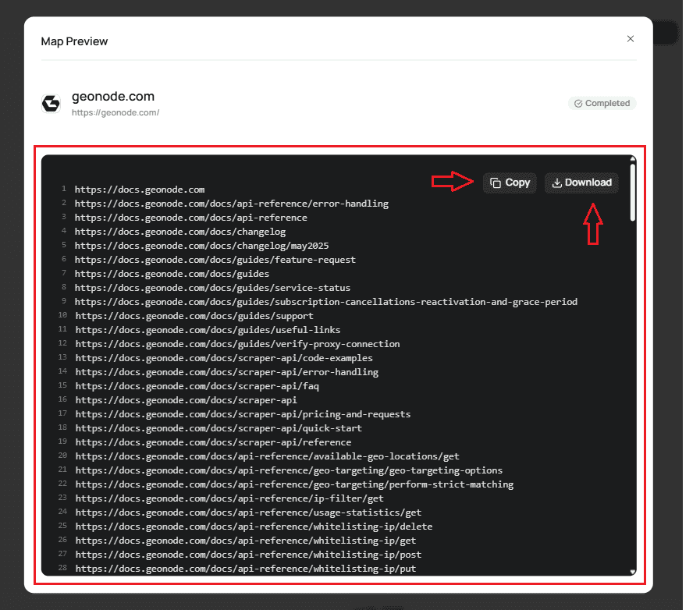Select the whitelisting-ip/delete URL

tap(254, 527)
